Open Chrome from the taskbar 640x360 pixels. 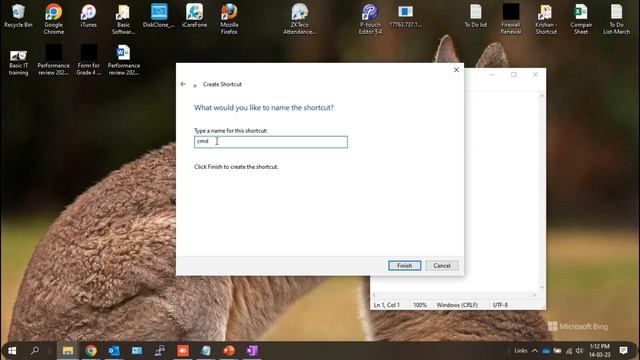(91, 351)
